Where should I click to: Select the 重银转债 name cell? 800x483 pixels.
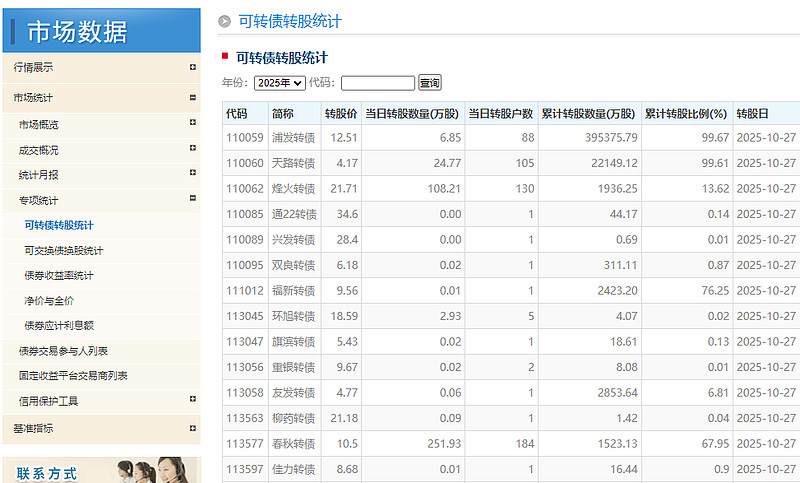click(293, 367)
